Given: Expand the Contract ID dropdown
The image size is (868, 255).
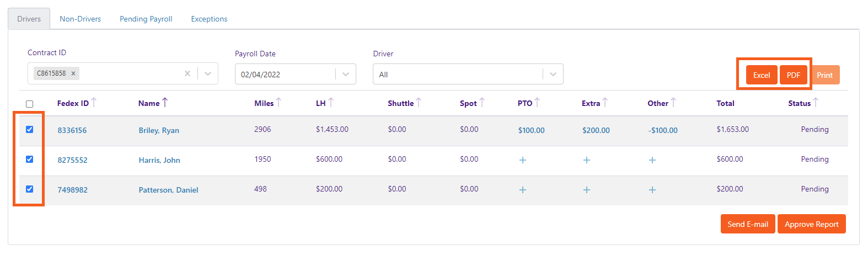Looking at the screenshot, I should [x=208, y=73].
